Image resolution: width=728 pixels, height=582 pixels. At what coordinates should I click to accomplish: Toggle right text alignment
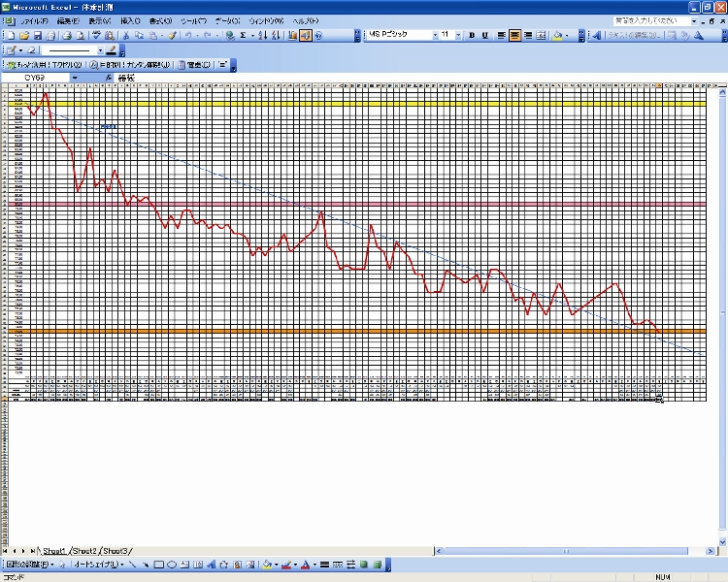click(x=528, y=35)
